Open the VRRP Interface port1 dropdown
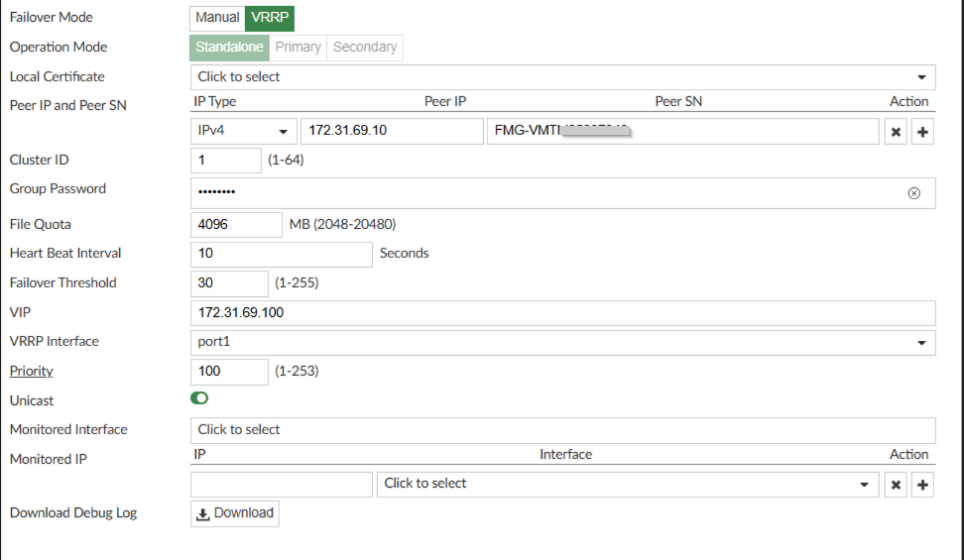This screenshot has width=964, height=560. 562,342
